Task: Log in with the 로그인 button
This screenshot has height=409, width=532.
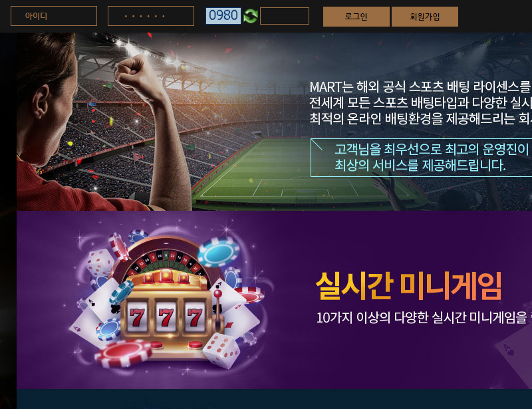Action: (356, 16)
